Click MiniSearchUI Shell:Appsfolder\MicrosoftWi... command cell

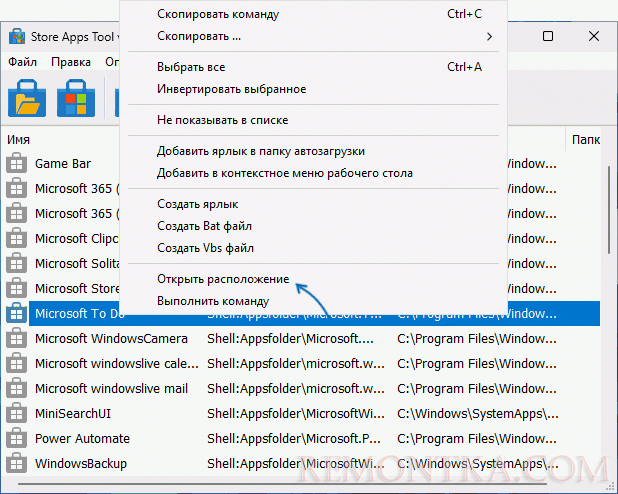click(296, 414)
